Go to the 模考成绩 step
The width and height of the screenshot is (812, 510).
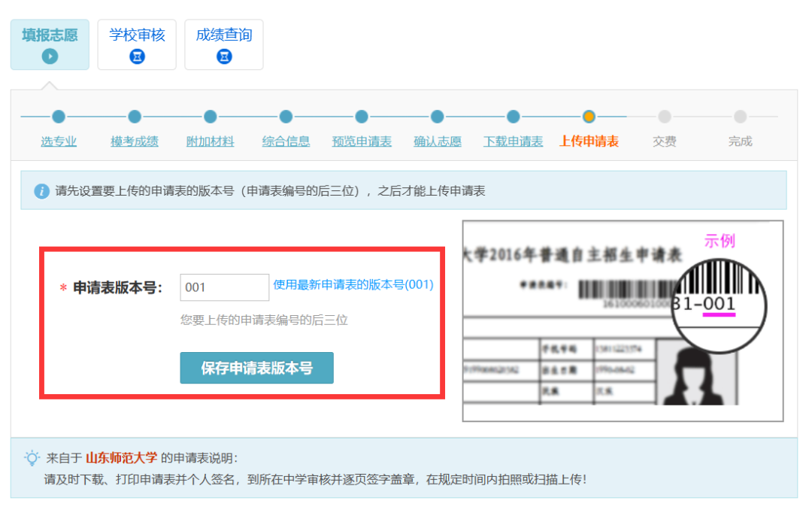click(x=135, y=141)
